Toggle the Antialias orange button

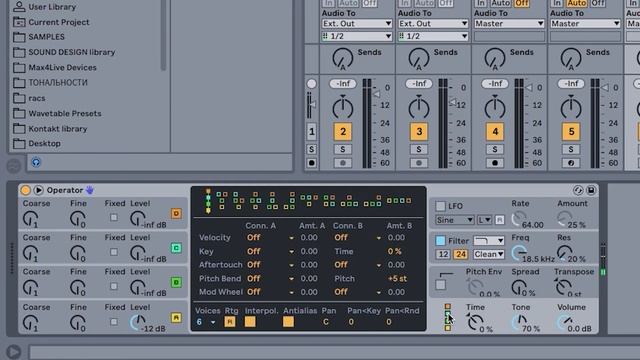click(x=288, y=322)
